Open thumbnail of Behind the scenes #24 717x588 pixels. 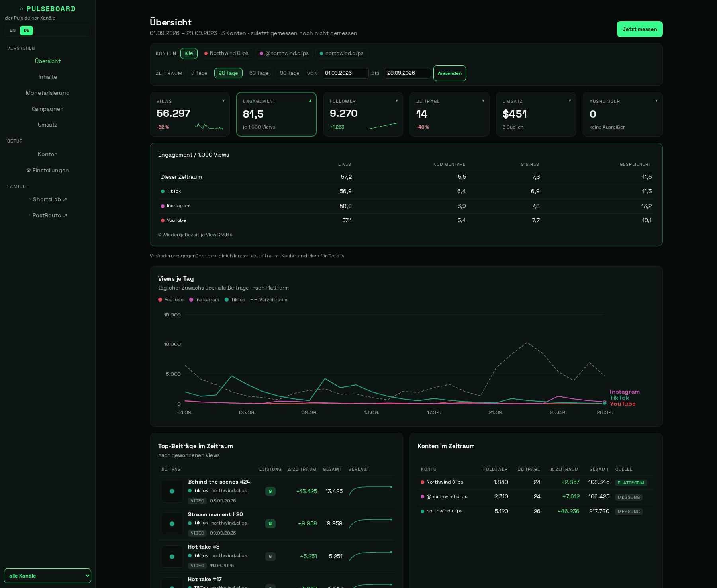[x=172, y=491]
